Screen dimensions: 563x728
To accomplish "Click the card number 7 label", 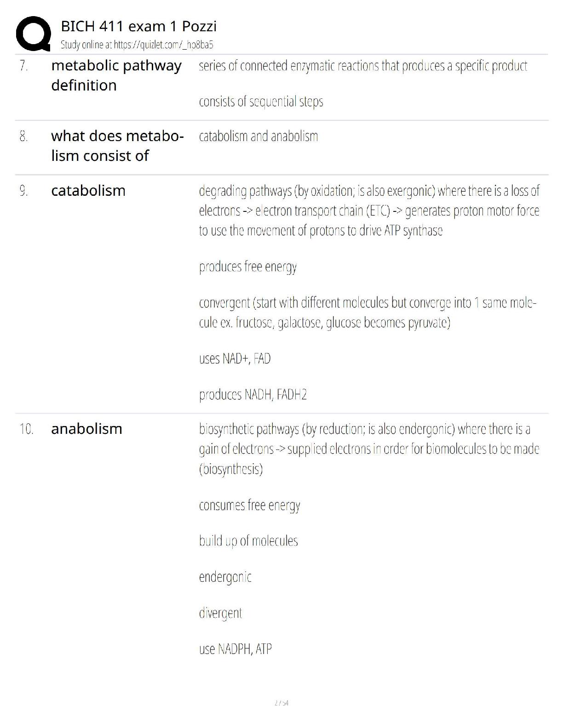I will 23,66.
